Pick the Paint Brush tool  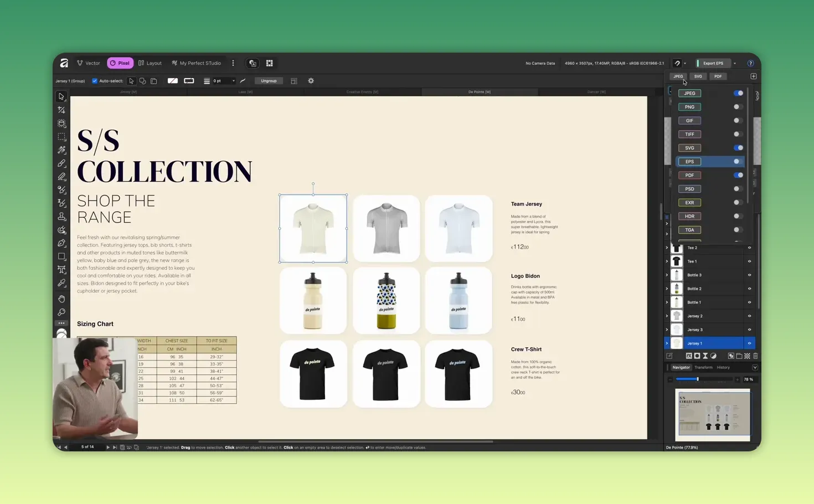(x=61, y=163)
